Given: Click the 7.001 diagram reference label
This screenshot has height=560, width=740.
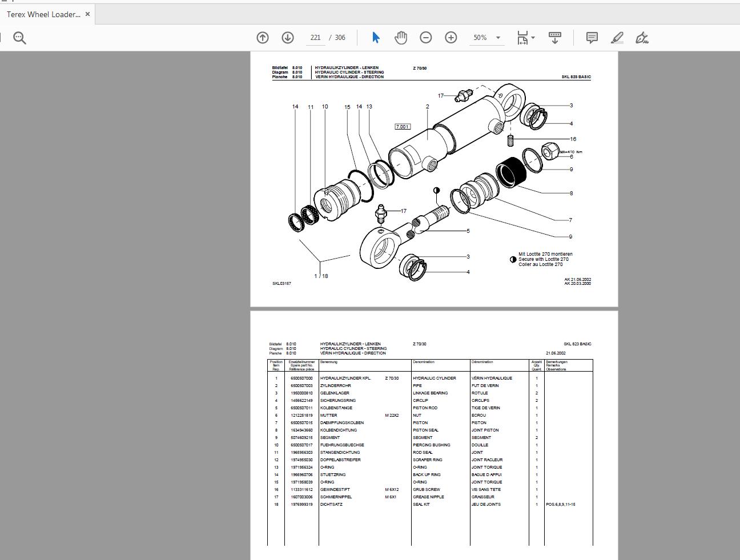Looking at the screenshot, I should [x=402, y=126].
